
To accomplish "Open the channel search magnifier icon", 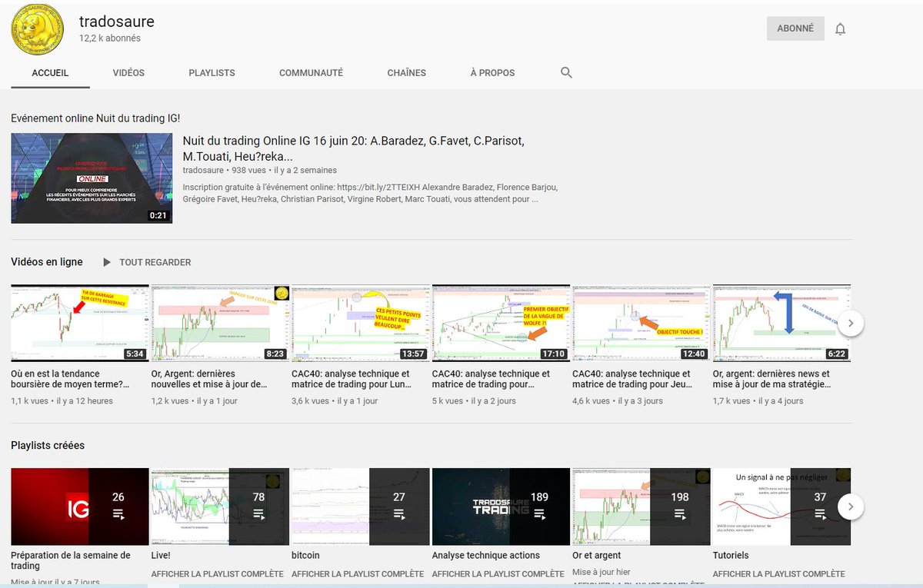I will click(x=566, y=72).
